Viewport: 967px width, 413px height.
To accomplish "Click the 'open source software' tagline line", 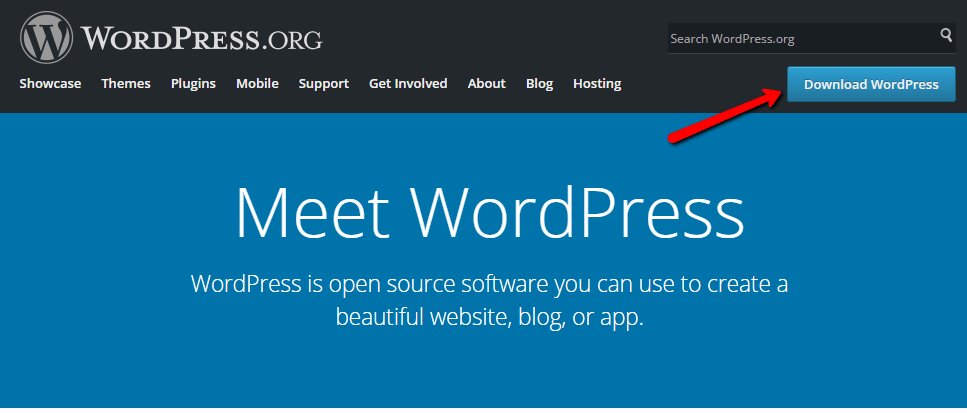I will pos(489,284).
